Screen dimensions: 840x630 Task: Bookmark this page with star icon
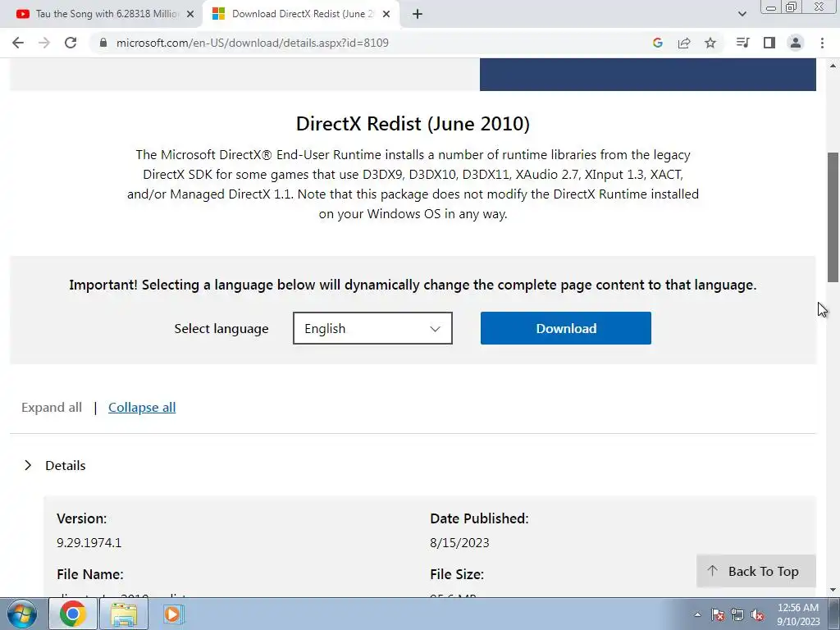(710, 43)
